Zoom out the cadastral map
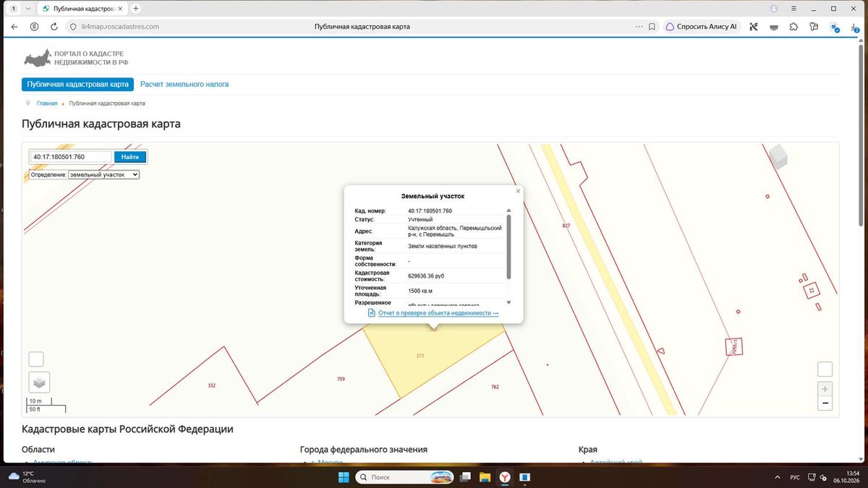 click(825, 403)
